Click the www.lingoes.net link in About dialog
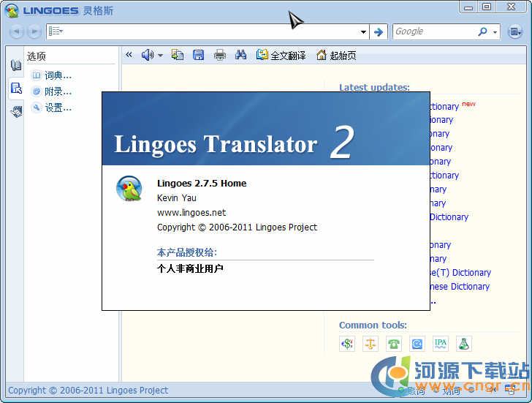Image resolution: width=532 pixels, height=403 pixels. [x=191, y=212]
